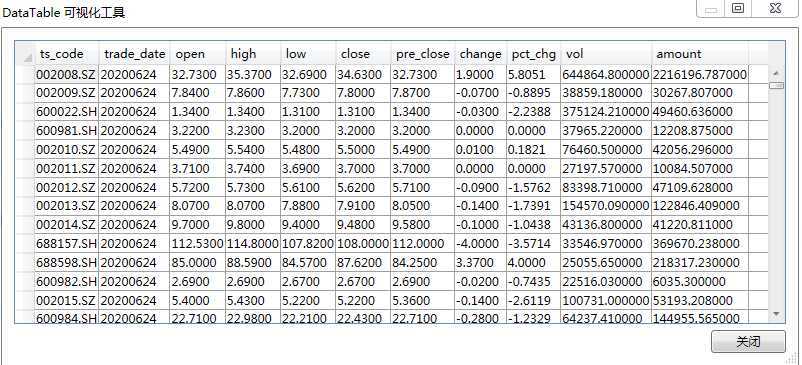Viewport: 802px width, 365px height.
Task: Select cell 600982.SH
Action: [x=66, y=282]
